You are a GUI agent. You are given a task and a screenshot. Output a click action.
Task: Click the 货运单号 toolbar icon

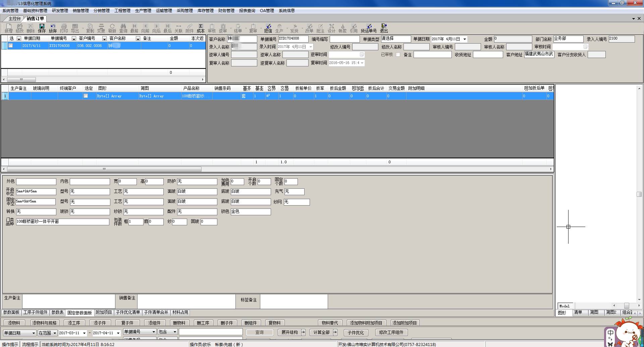pyautogui.click(x=369, y=28)
